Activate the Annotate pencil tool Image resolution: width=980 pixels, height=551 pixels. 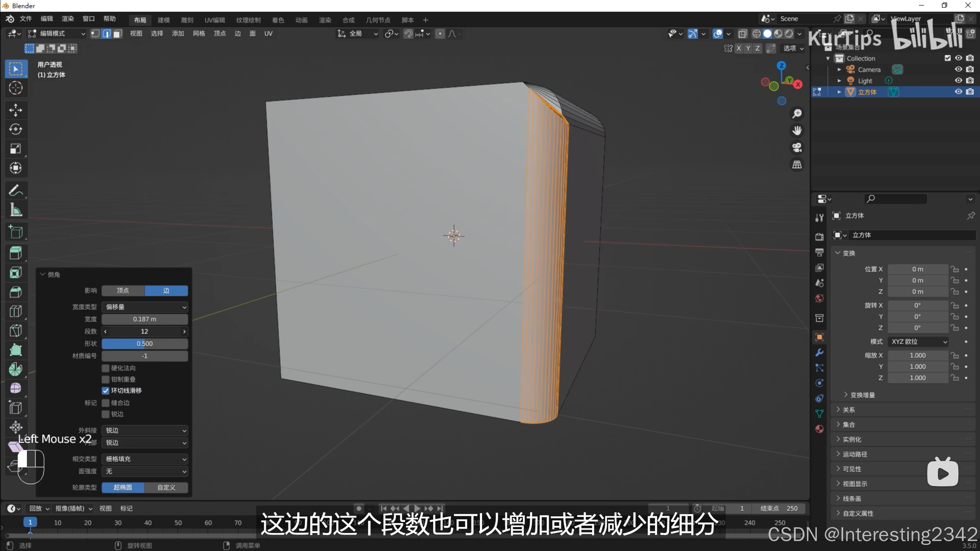tap(15, 190)
